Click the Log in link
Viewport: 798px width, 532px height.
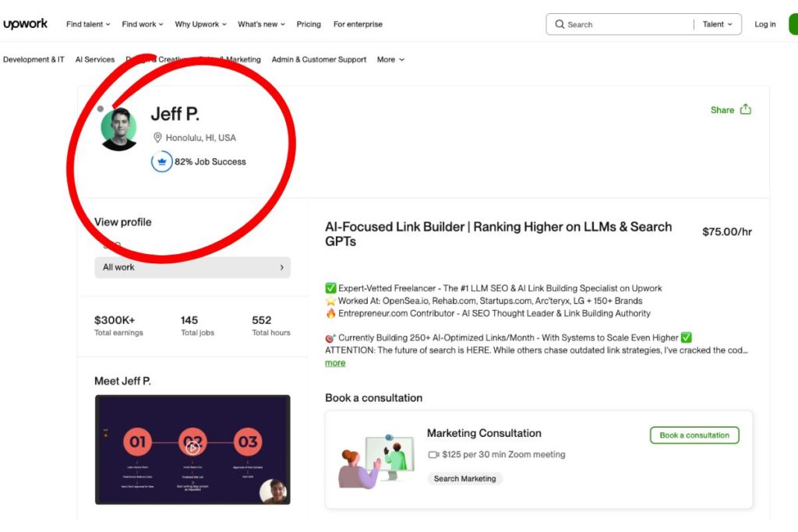click(x=764, y=24)
